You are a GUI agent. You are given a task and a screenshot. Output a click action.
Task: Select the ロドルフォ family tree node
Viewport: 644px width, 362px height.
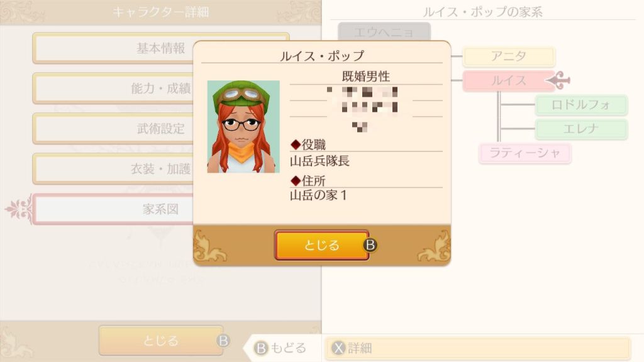tap(581, 105)
